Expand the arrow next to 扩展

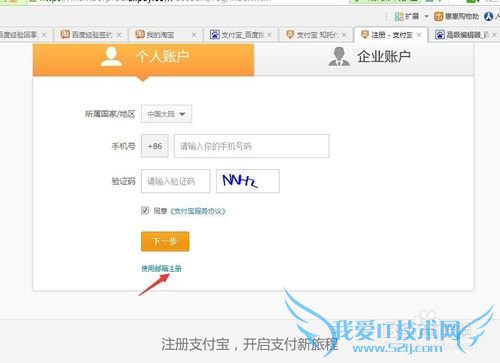[x=426, y=16]
